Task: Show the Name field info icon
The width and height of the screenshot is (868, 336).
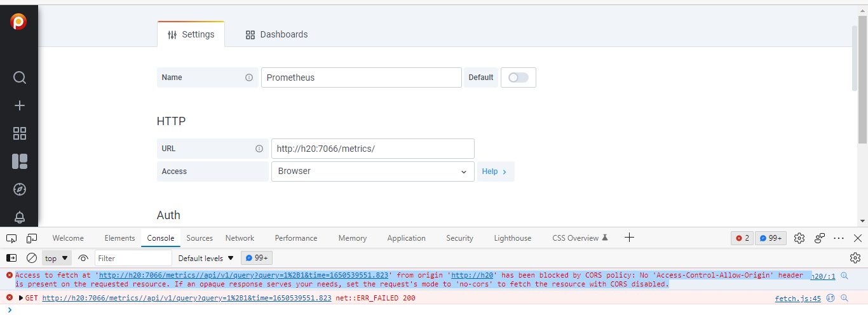Action: point(249,77)
